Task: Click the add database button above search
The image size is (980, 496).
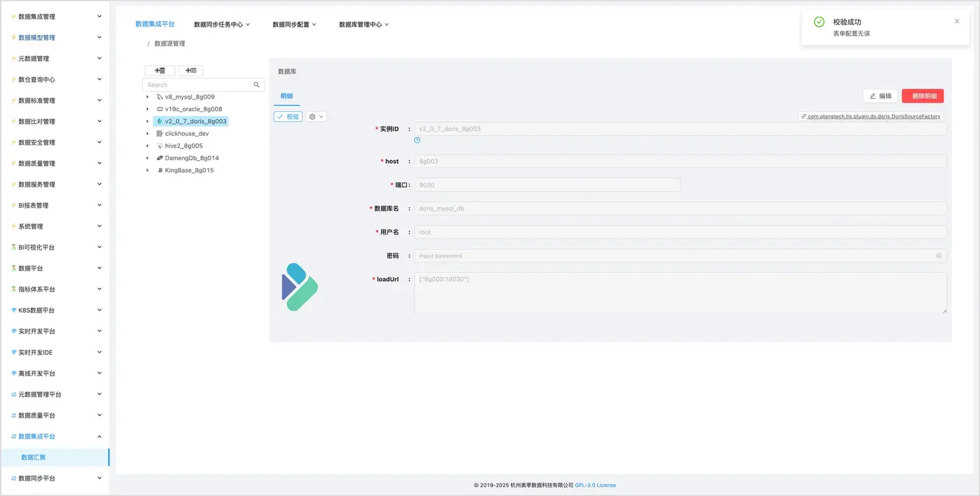Action: click(160, 71)
